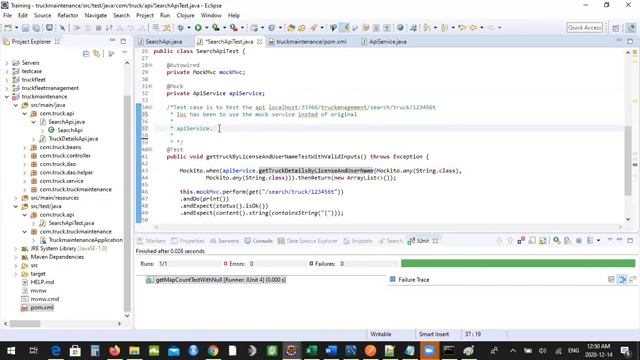Click the External Tools run icon
The width and height of the screenshot is (640, 360).
tap(233, 28)
